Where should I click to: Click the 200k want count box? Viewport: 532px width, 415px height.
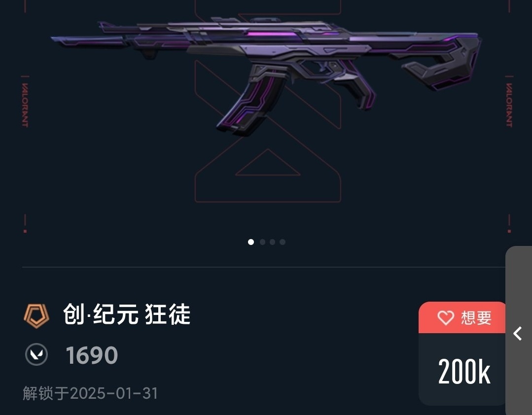(x=463, y=371)
